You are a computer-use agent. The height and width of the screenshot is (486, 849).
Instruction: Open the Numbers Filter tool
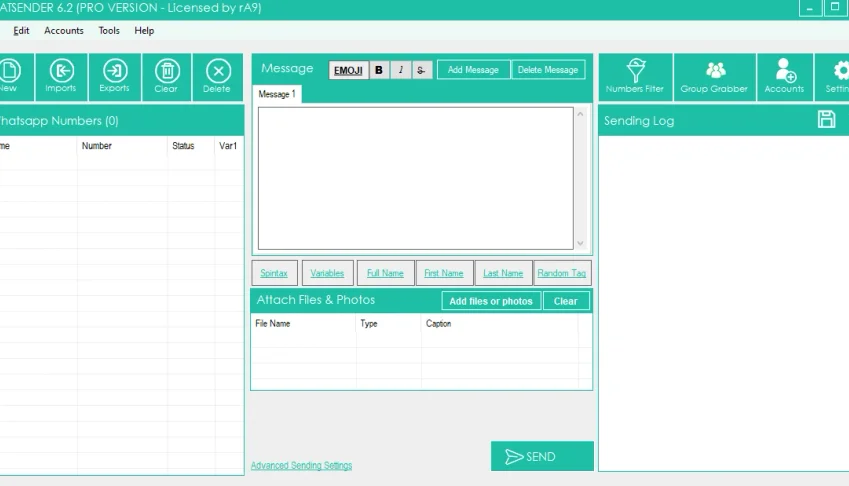(635, 77)
